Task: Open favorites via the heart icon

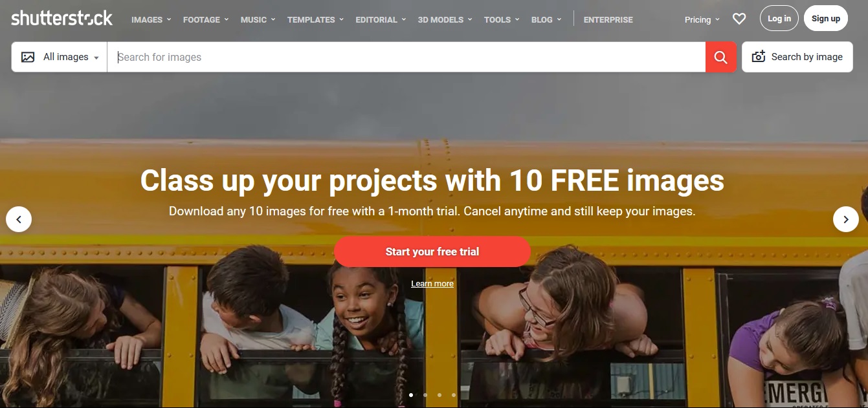Action: point(739,19)
